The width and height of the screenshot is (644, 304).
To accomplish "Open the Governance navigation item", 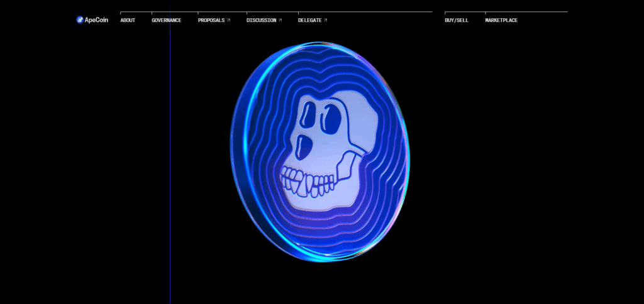I will (x=166, y=20).
